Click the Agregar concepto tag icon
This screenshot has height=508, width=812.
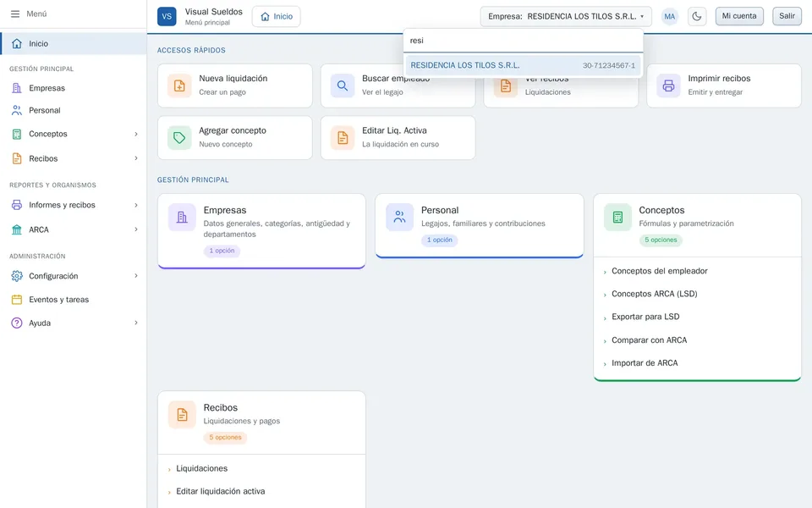(x=179, y=138)
